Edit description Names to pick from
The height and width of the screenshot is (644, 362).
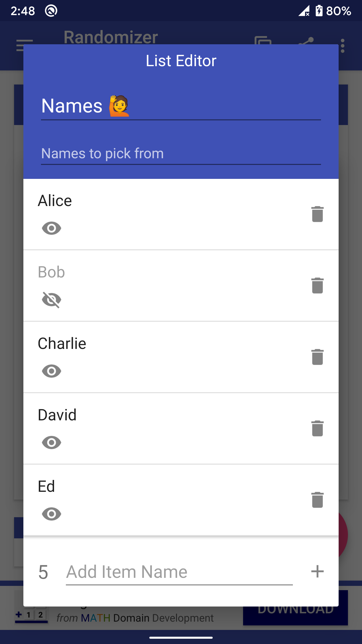181,153
